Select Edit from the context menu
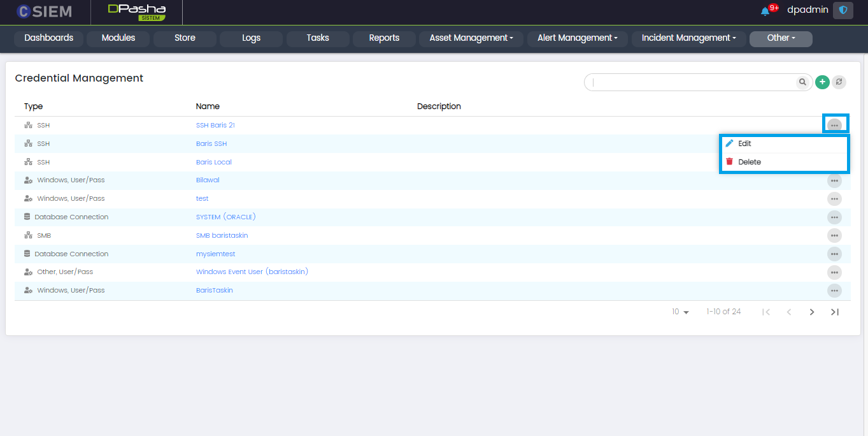 pyautogui.click(x=744, y=144)
